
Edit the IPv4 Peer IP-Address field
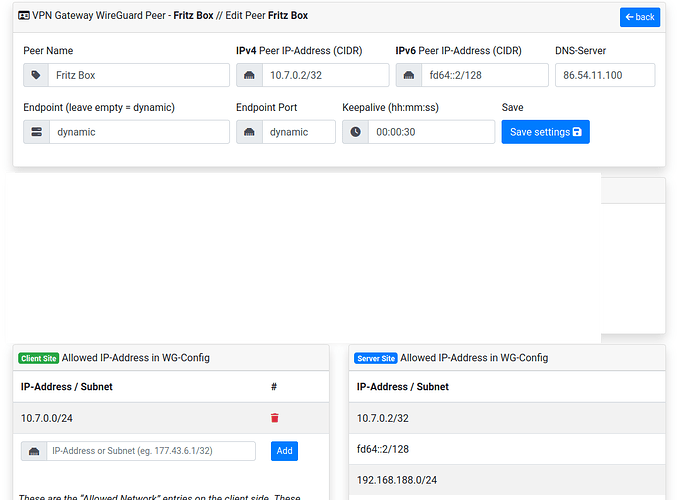(x=325, y=75)
